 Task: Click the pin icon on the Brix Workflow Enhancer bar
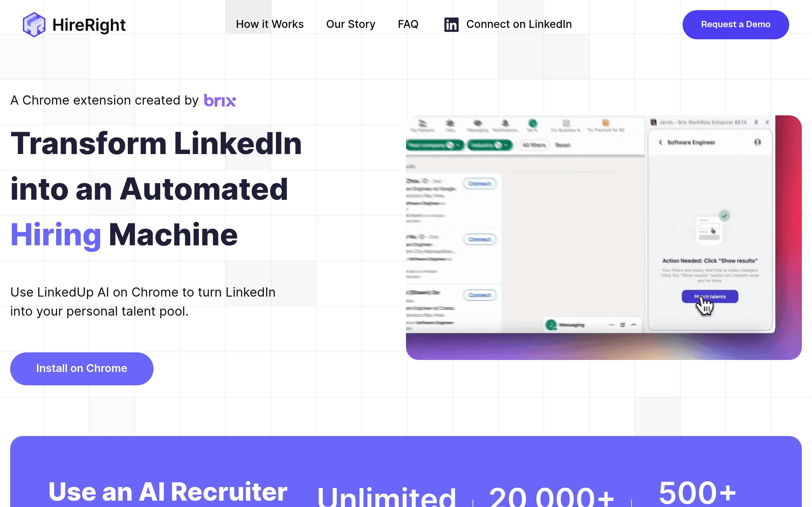click(x=756, y=122)
